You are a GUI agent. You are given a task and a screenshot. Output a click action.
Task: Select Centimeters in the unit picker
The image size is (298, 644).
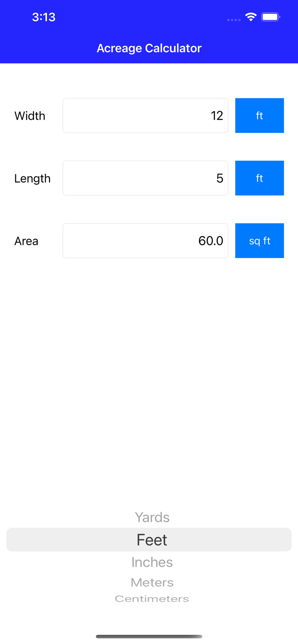click(152, 598)
